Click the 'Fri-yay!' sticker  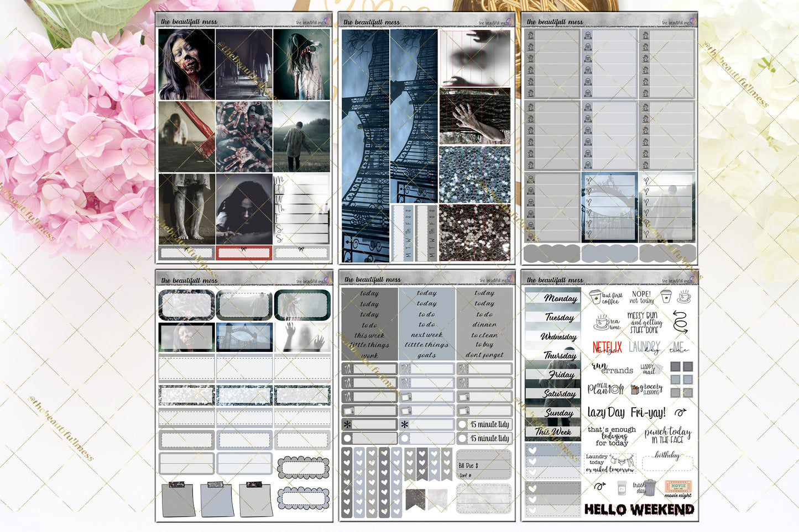(x=648, y=412)
